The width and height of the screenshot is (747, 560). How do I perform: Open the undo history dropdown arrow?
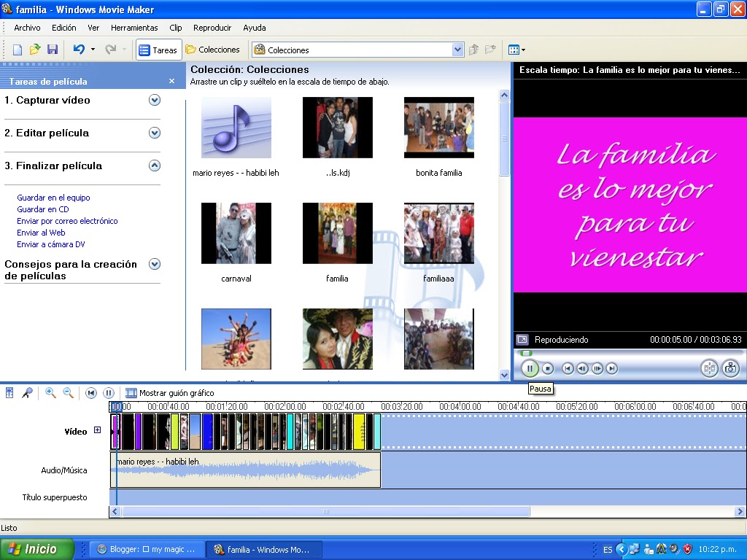(93, 50)
